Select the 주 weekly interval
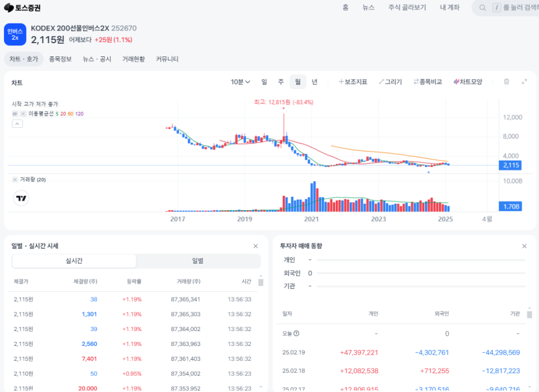539x392 pixels. [x=281, y=82]
